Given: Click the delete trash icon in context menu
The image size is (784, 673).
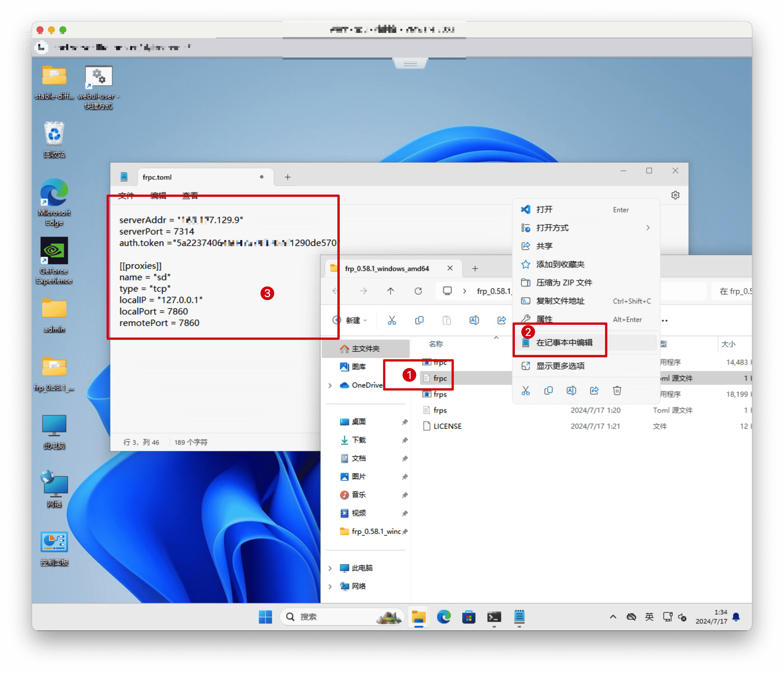Looking at the screenshot, I should tap(617, 390).
